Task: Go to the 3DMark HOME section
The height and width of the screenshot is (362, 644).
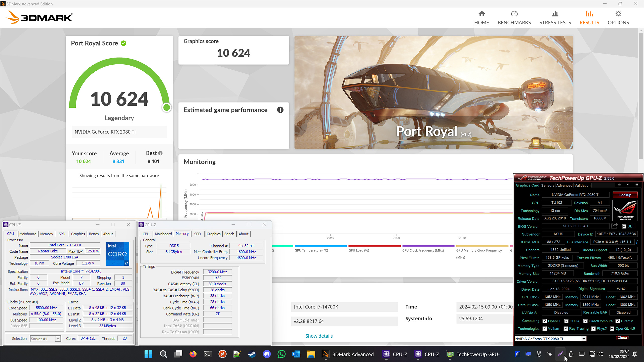Action: pos(481,18)
